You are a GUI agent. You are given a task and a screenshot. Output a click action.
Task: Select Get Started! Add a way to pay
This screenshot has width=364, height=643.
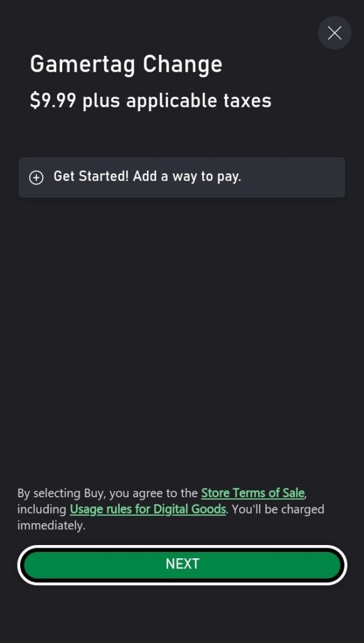click(181, 177)
